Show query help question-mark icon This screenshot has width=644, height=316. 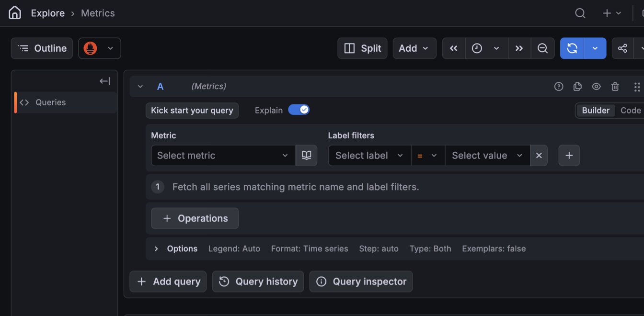(x=559, y=87)
